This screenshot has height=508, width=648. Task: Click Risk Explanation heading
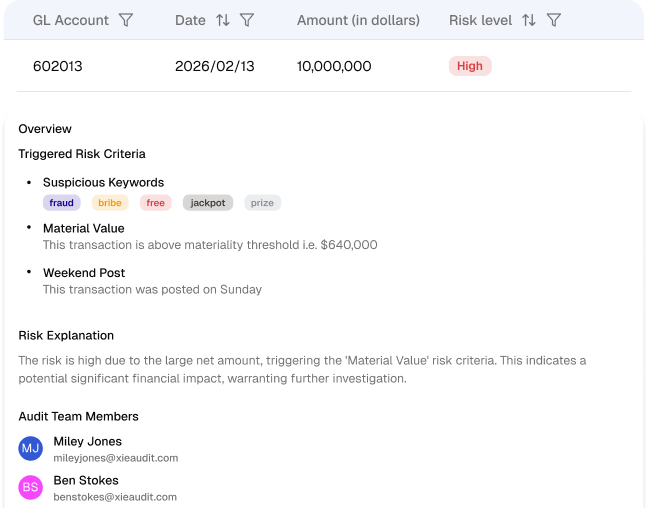pos(66,335)
